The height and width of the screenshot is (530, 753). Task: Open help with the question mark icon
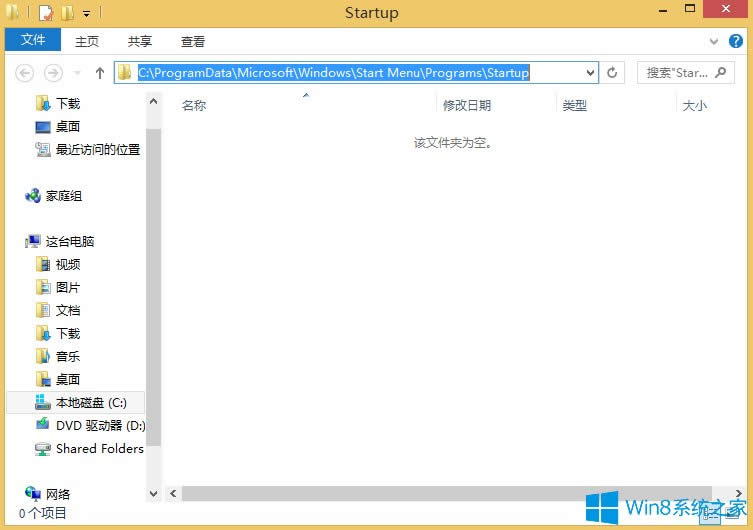735,41
